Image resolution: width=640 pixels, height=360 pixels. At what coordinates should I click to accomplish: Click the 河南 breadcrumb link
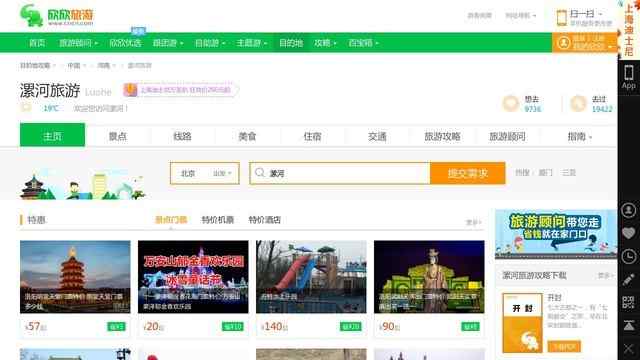tap(104, 65)
